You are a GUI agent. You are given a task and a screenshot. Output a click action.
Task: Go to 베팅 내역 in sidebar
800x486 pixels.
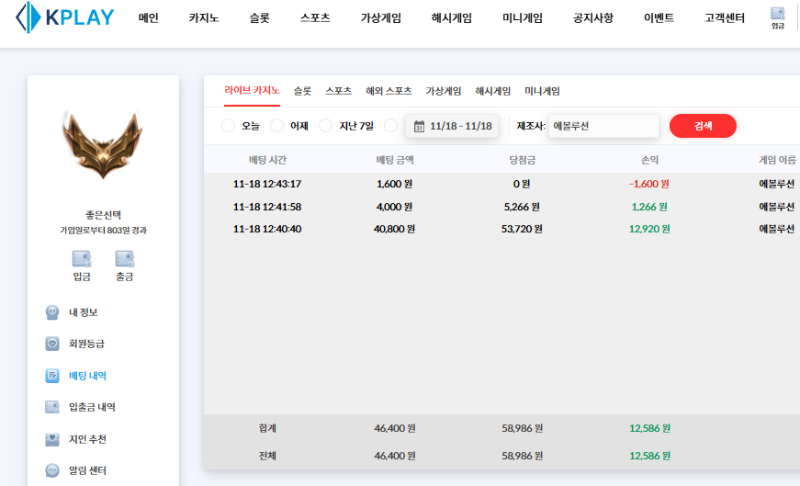click(88, 376)
